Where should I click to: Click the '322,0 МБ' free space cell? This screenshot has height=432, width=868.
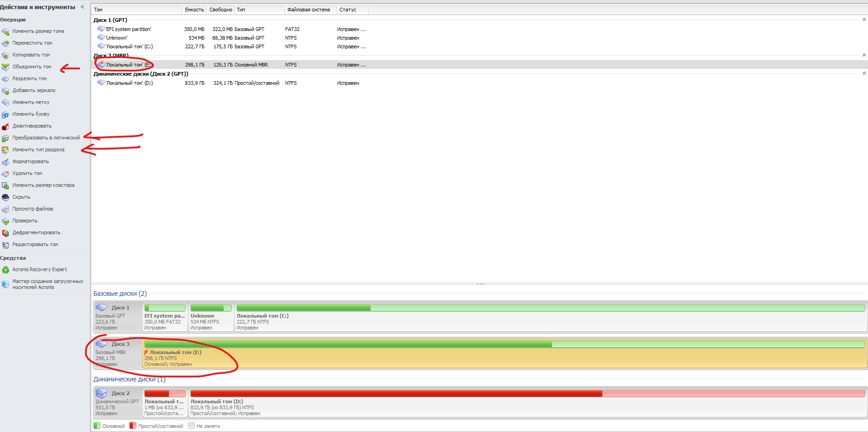(x=223, y=29)
